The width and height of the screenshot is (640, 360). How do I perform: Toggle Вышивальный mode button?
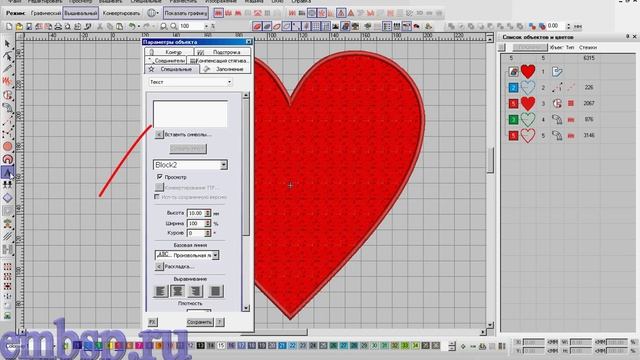81,13
